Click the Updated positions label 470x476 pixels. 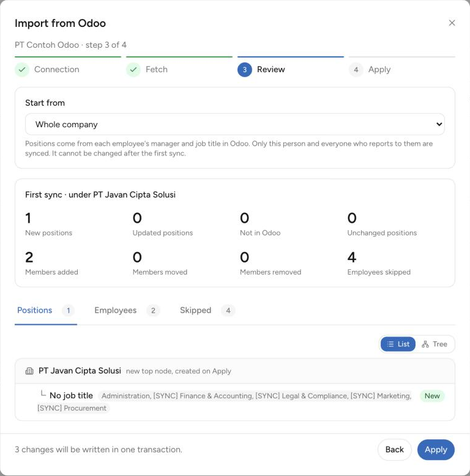coord(163,233)
